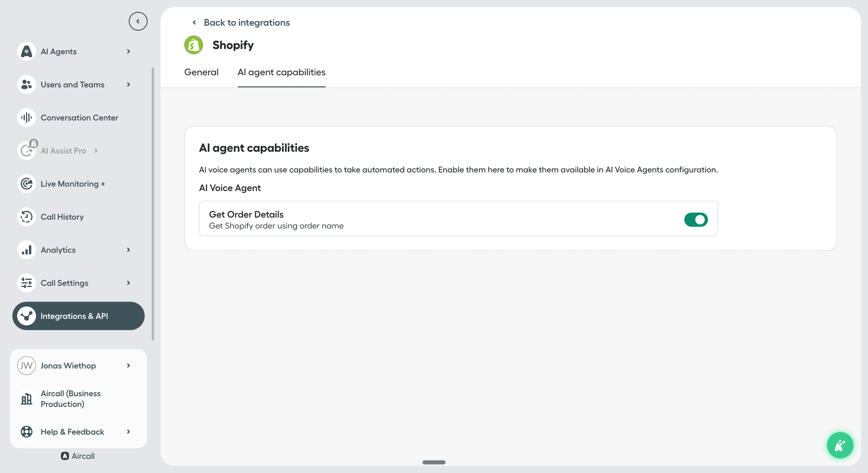Click the Call Settings sliders icon

26,283
